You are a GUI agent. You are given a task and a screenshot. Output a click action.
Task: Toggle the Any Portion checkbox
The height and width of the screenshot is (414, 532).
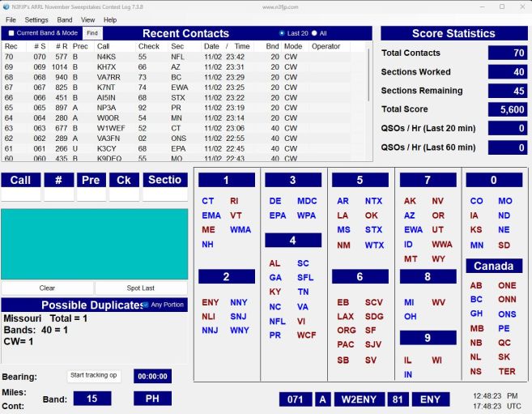[x=146, y=305]
